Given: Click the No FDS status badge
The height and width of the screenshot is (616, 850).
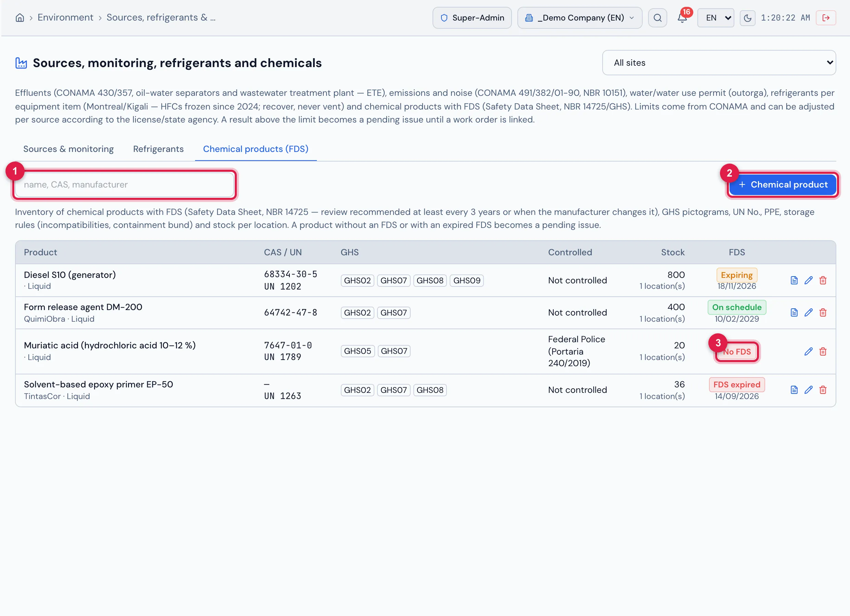Looking at the screenshot, I should [x=736, y=352].
